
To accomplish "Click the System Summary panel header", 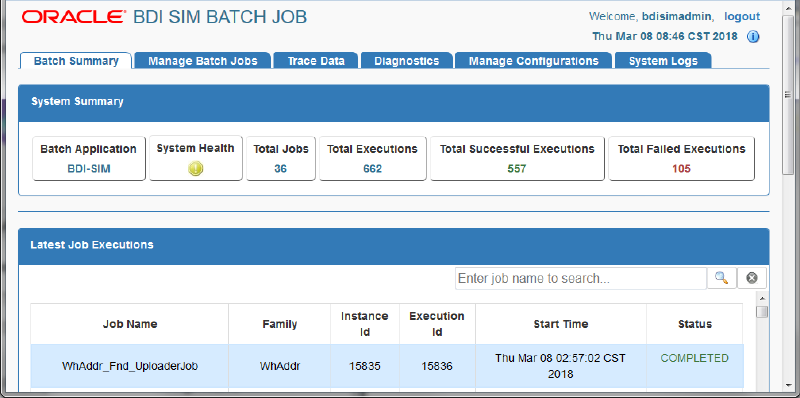I will (x=394, y=103).
